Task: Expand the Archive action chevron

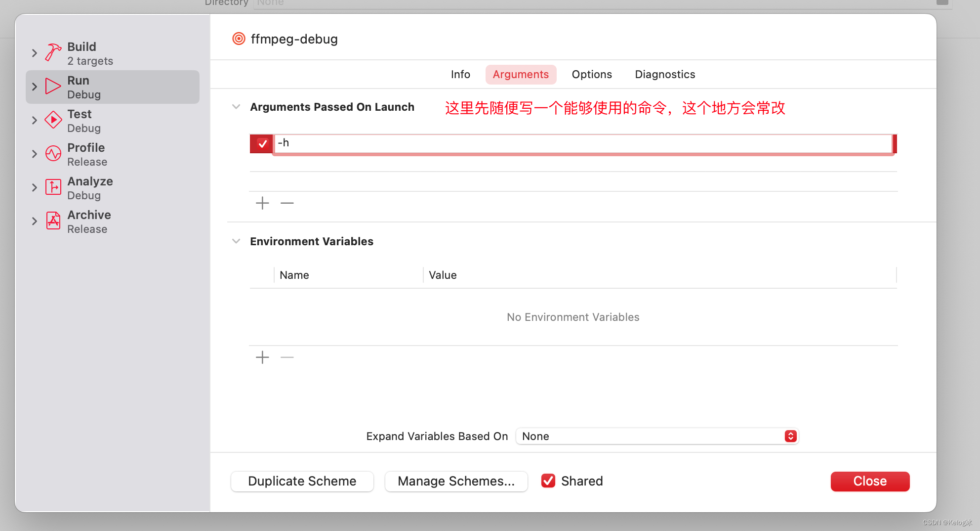Action: click(34, 221)
